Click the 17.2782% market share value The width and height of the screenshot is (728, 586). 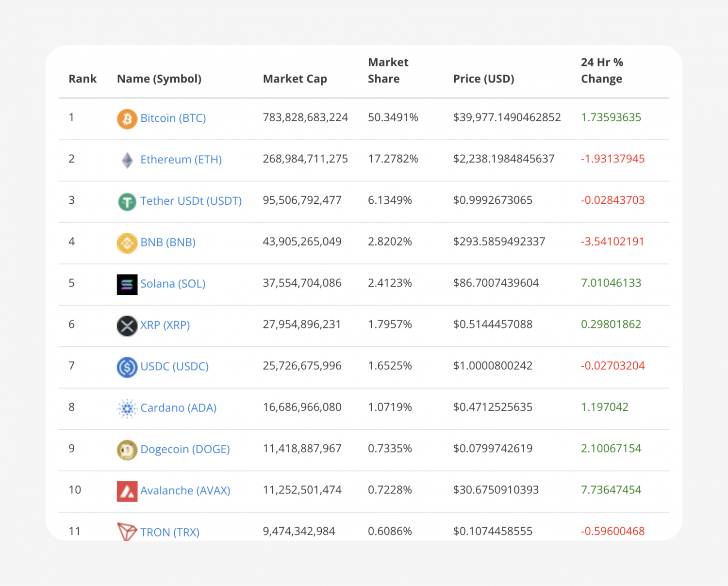click(393, 159)
